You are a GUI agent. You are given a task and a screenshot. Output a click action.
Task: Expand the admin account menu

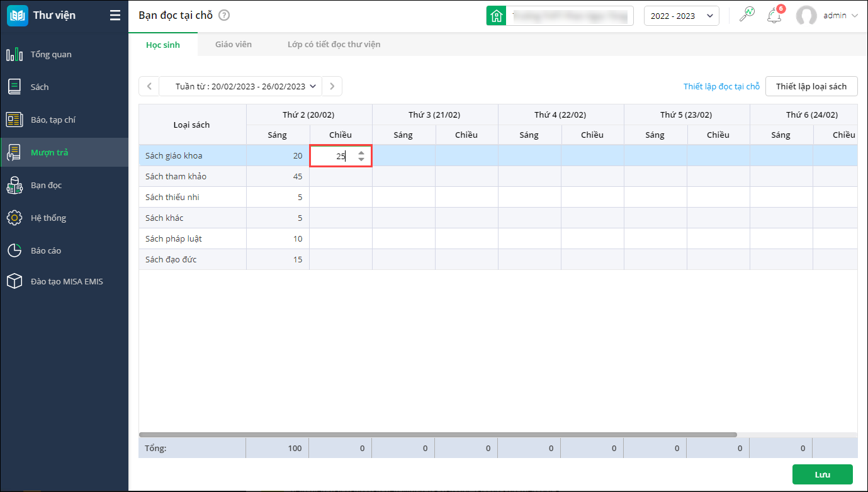[854, 16]
